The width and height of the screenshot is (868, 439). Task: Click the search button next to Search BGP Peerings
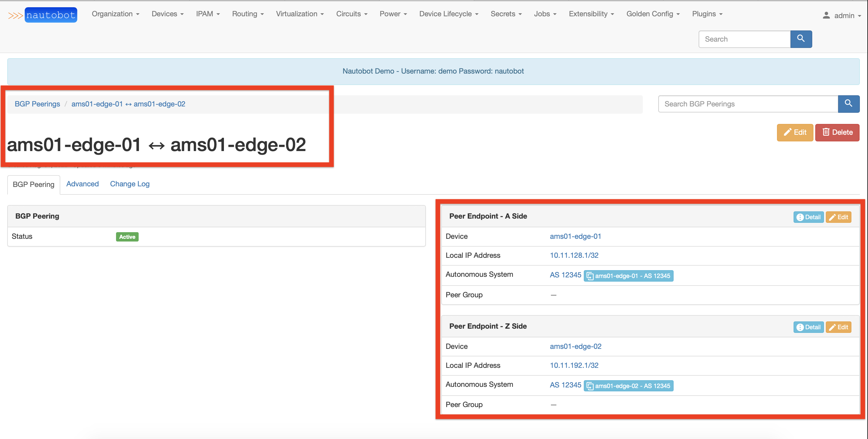(x=848, y=104)
